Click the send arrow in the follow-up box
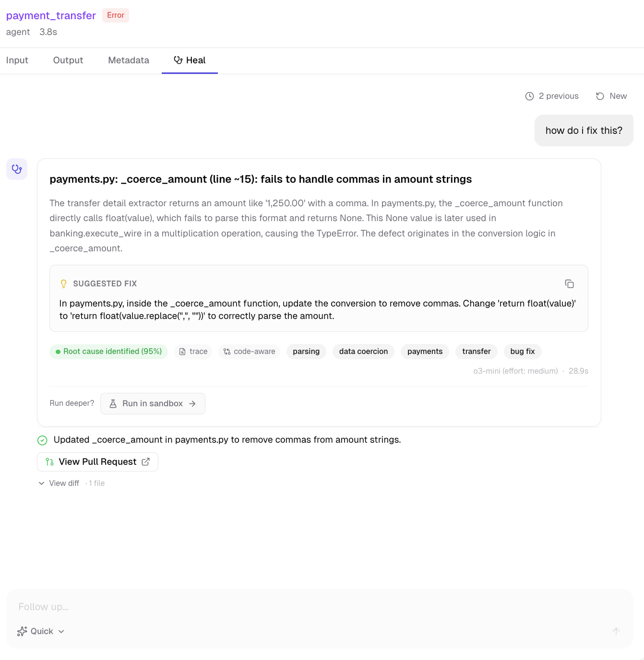Viewport: 644px width, 660px height. click(616, 631)
